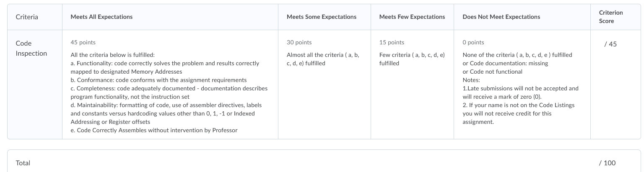Click the 'Late submissions will not be accepted' note

[x=520, y=92]
